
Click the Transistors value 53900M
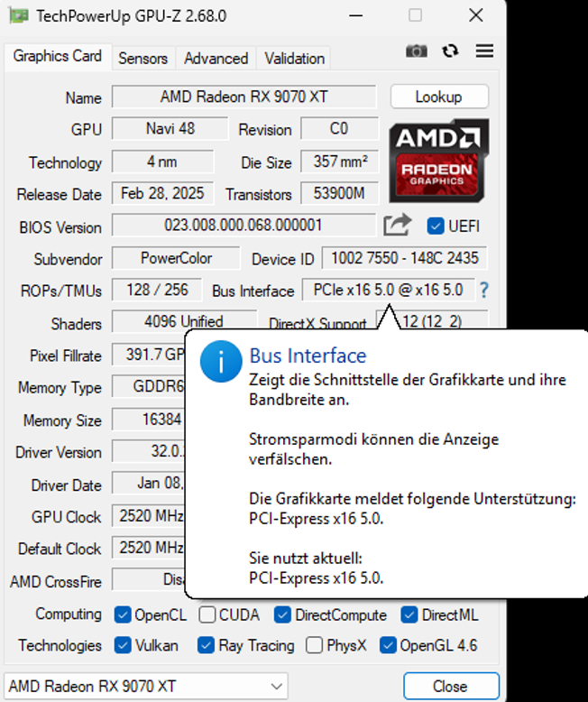[340, 193]
